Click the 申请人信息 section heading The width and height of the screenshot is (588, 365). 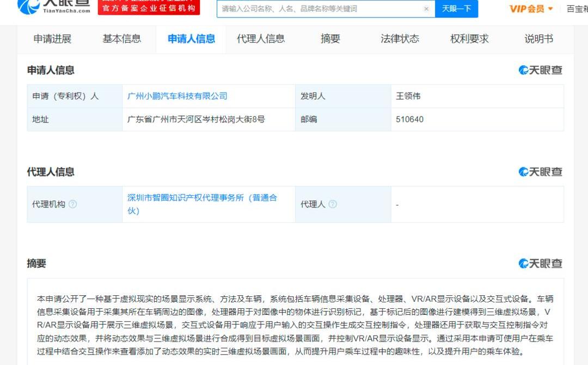[x=51, y=70]
